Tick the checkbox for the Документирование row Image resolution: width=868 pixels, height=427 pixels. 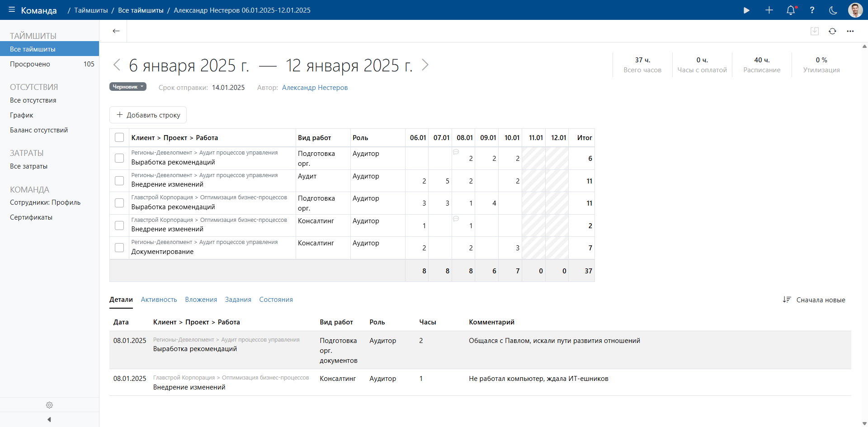(119, 248)
